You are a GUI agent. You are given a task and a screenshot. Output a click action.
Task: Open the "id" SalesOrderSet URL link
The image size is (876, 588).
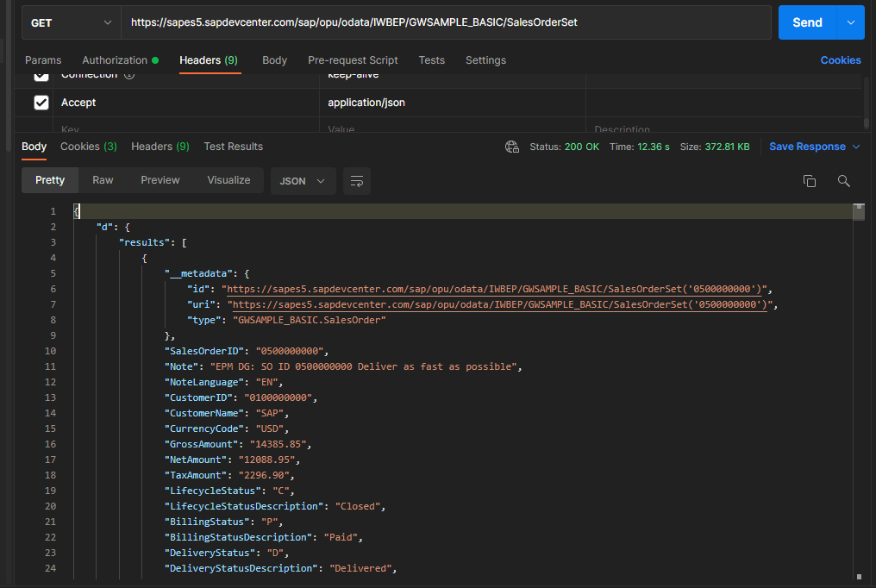click(x=494, y=289)
